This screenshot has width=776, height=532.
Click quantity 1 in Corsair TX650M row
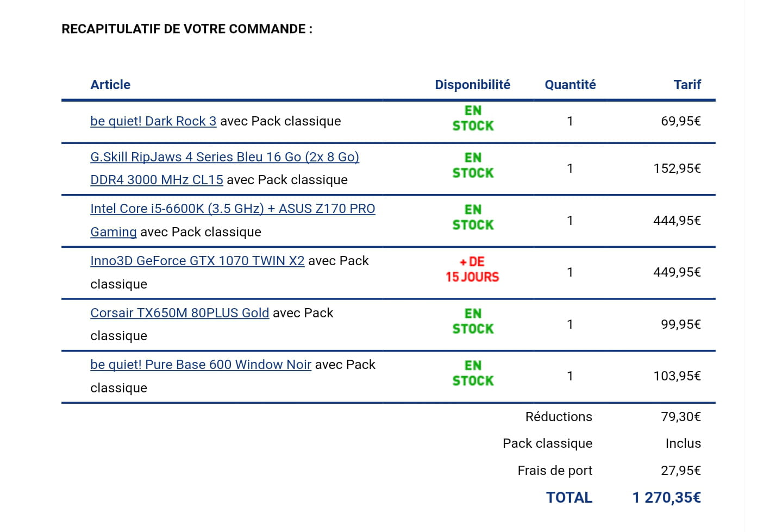coord(570,324)
